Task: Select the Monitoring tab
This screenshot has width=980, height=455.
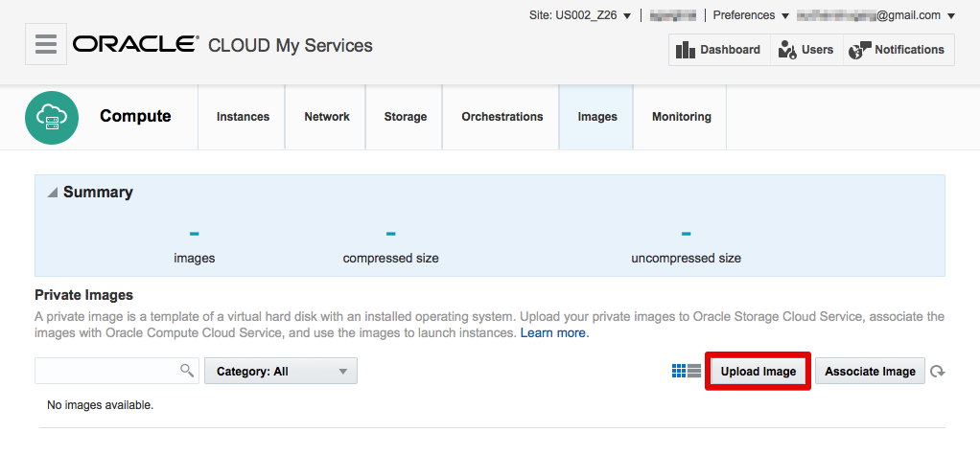Action: [681, 117]
